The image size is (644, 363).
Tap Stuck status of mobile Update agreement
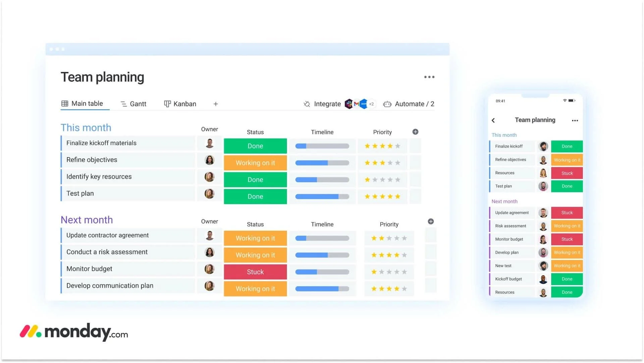[x=567, y=213]
